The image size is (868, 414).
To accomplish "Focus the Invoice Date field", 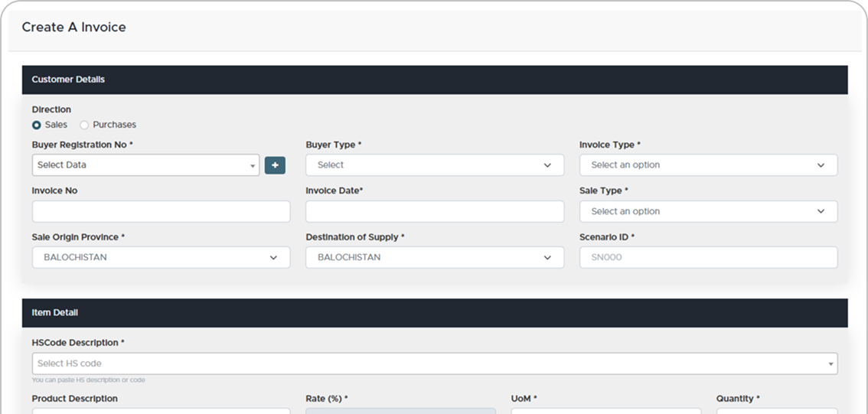I will (434, 211).
